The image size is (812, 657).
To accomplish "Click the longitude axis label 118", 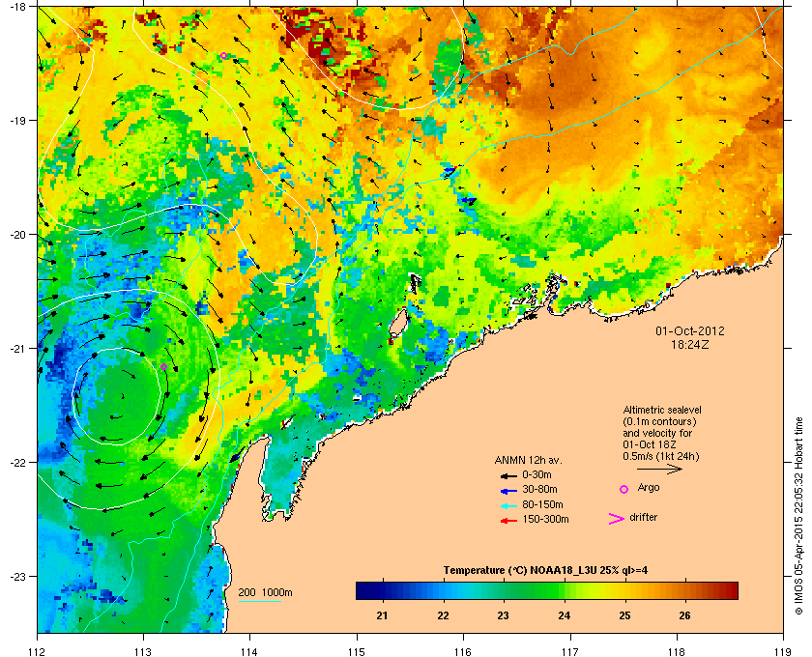I will (677, 651).
